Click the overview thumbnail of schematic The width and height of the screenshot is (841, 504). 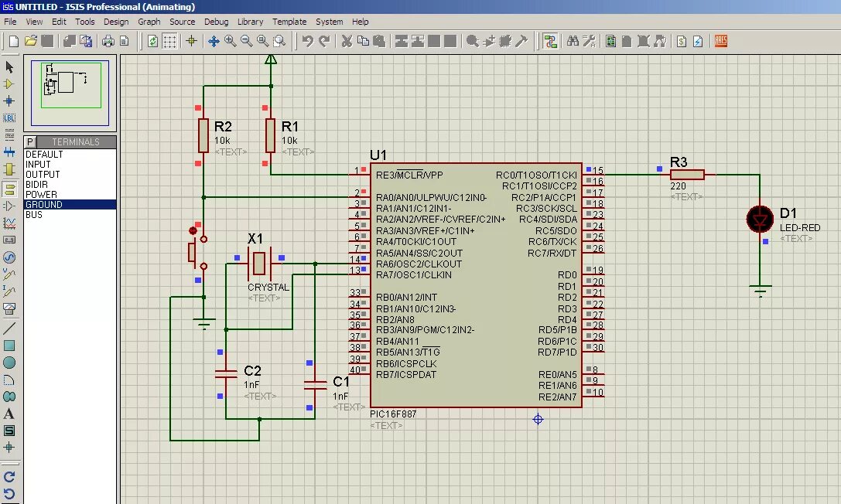(x=70, y=94)
